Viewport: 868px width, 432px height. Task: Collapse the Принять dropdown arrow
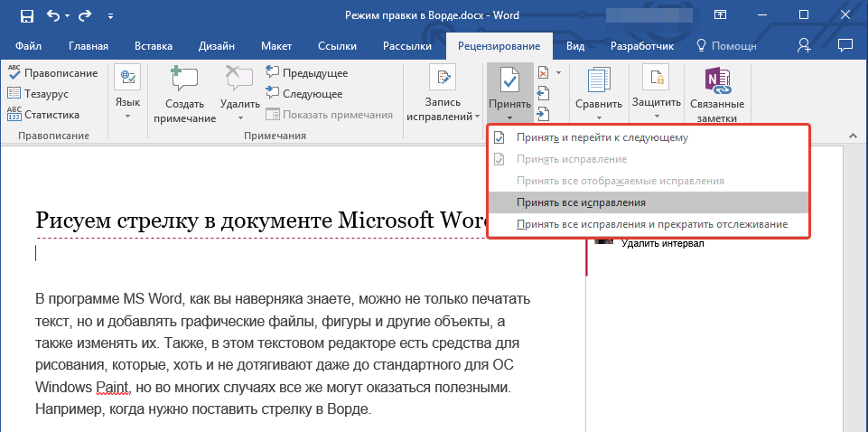[509, 117]
